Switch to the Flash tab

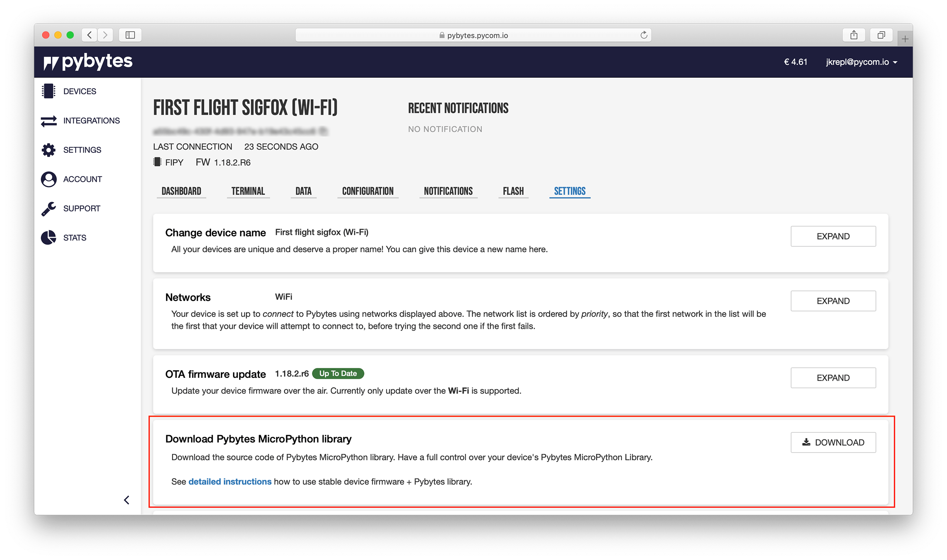point(513,191)
